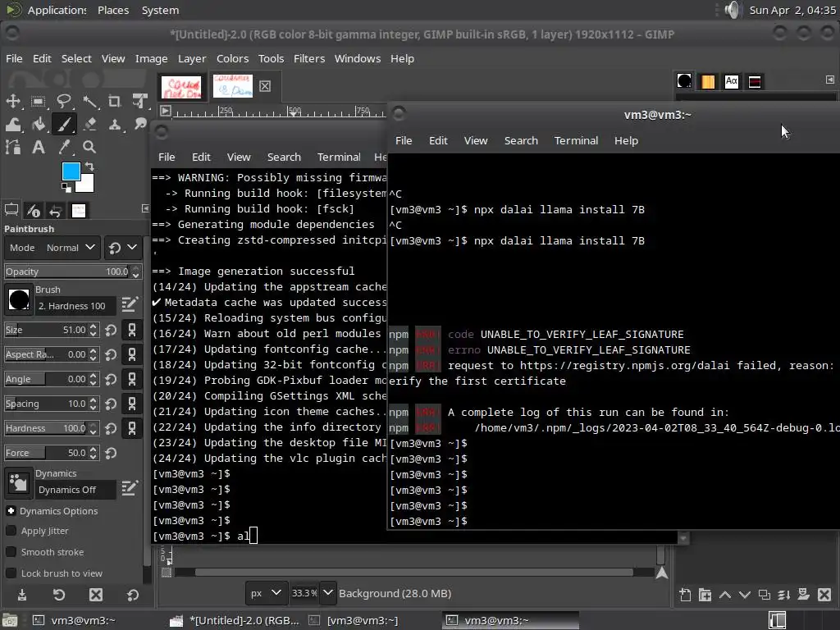Screen dimensions: 840x630
Task: Open the 33.3% zoom level dropdown
Action: (x=328, y=593)
